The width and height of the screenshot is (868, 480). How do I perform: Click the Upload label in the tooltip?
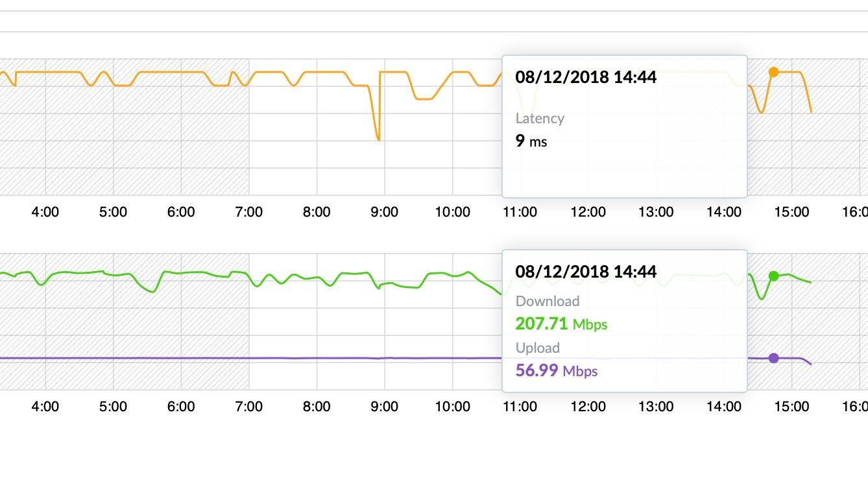click(537, 348)
